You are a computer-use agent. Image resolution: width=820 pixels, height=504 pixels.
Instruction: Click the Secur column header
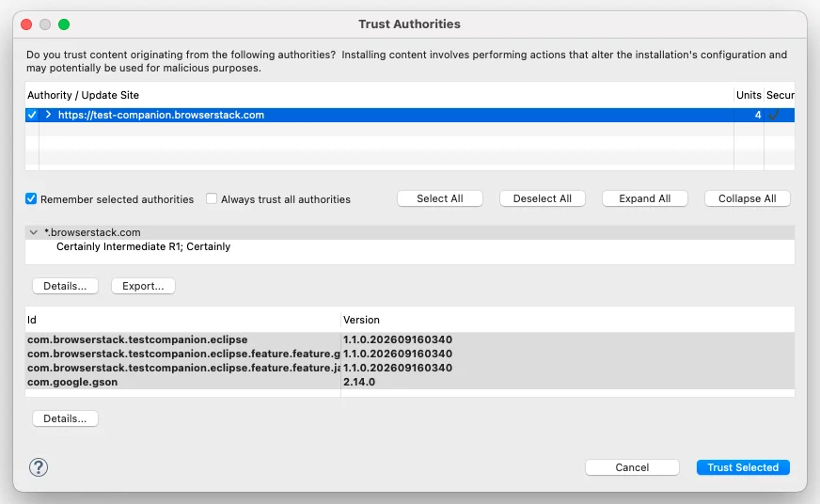click(x=780, y=95)
